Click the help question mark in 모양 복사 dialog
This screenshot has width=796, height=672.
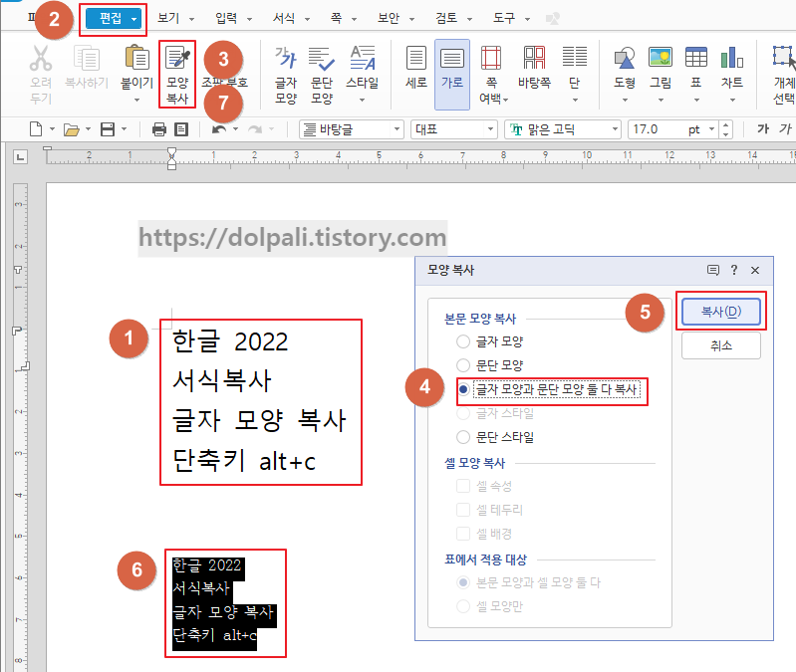click(x=733, y=270)
